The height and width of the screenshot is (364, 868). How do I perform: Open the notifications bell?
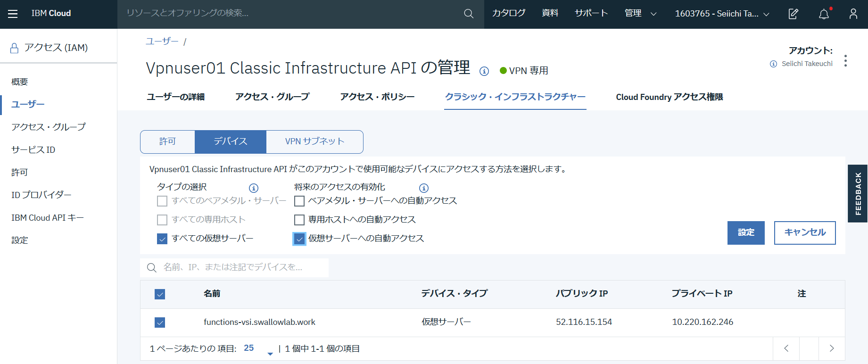pyautogui.click(x=824, y=14)
